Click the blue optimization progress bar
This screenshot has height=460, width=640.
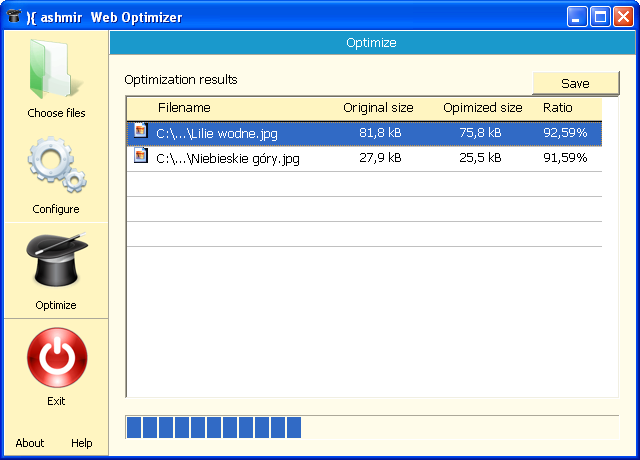point(372,427)
